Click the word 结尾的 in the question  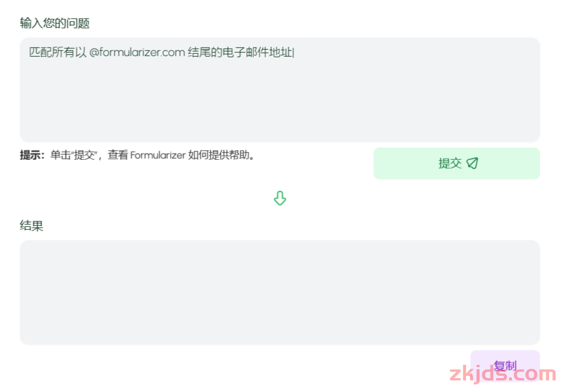point(205,52)
